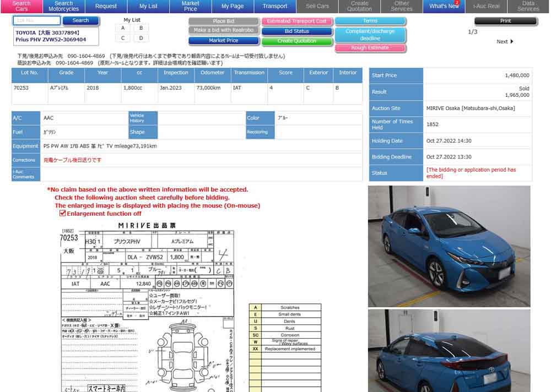Open the rear view Prius photo
The width and height of the screenshot is (551, 392).
point(449,351)
